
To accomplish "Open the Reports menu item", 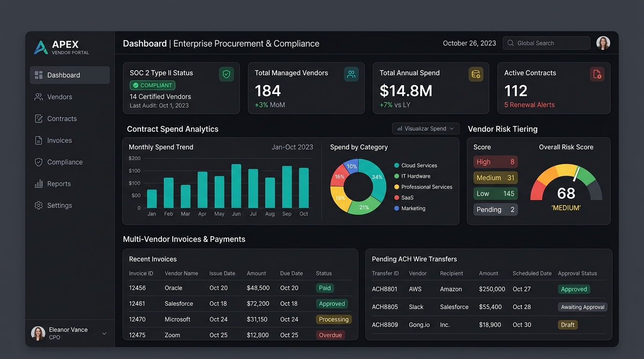I will pyautogui.click(x=70, y=184).
